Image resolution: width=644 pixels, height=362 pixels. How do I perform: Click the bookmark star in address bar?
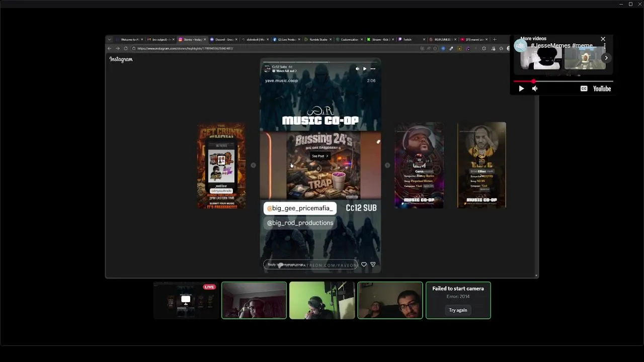coord(436,49)
